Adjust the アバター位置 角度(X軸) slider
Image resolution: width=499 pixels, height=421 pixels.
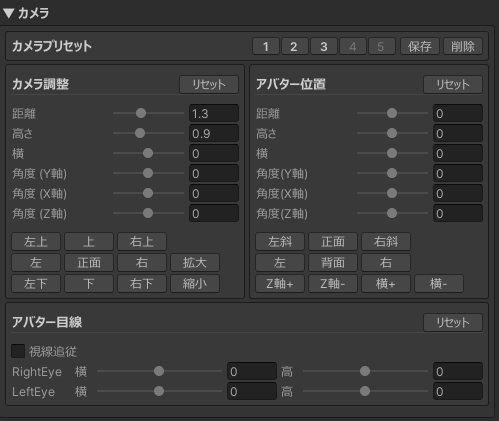click(392, 193)
